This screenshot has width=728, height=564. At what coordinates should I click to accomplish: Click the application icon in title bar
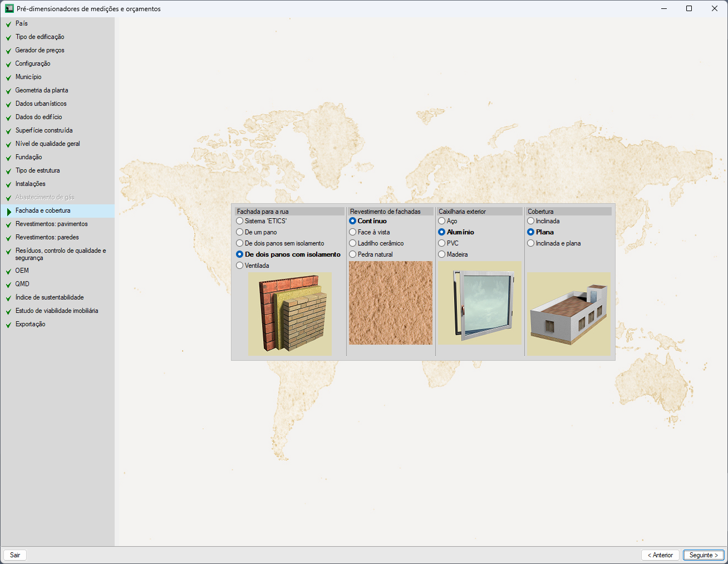click(x=9, y=8)
